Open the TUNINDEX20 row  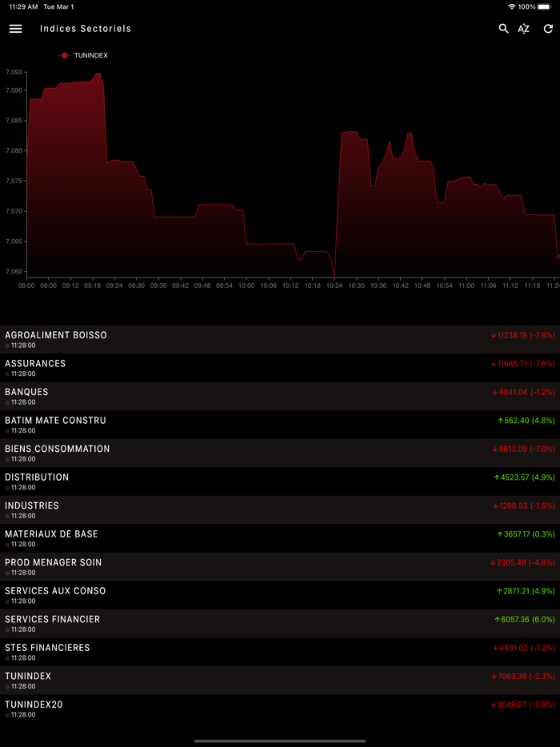pos(280,709)
